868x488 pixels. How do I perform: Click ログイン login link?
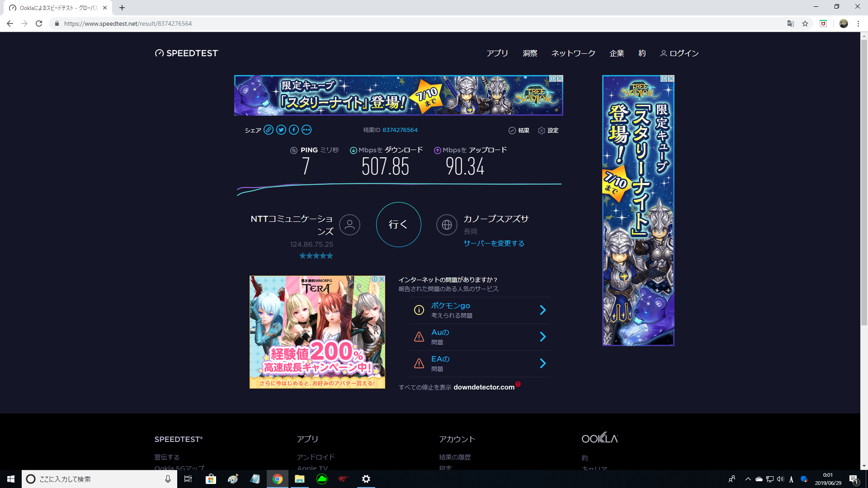click(x=679, y=53)
